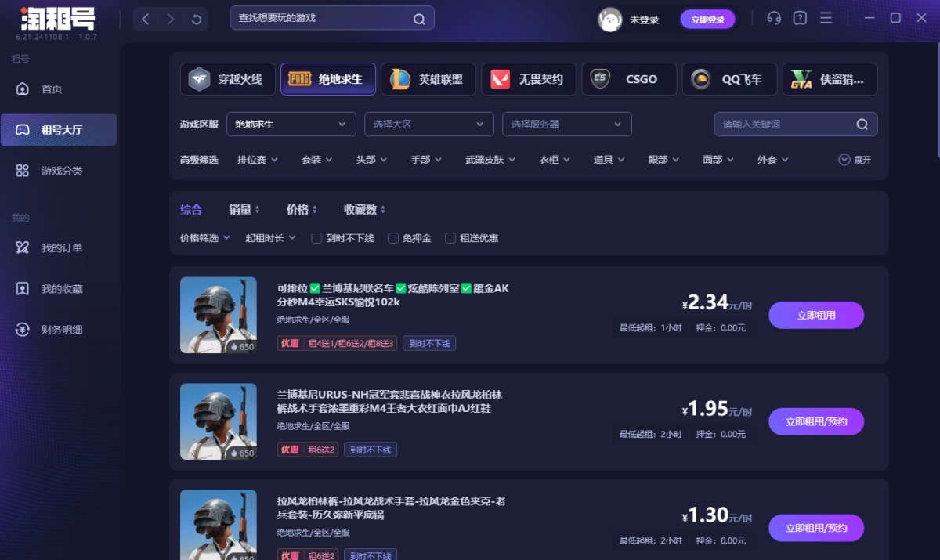The height and width of the screenshot is (560, 940).
Task: Open the hamburger menu icon
Action: 826,18
